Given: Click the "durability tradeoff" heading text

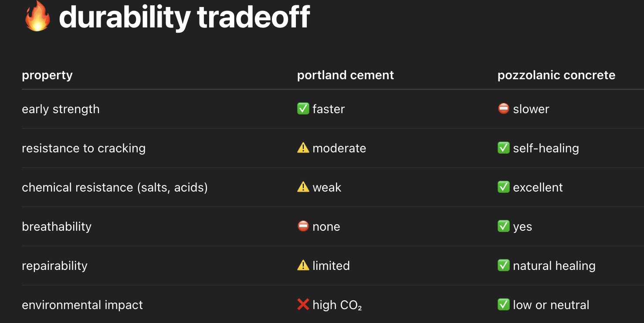Looking at the screenshot, I should coord(184,17).
